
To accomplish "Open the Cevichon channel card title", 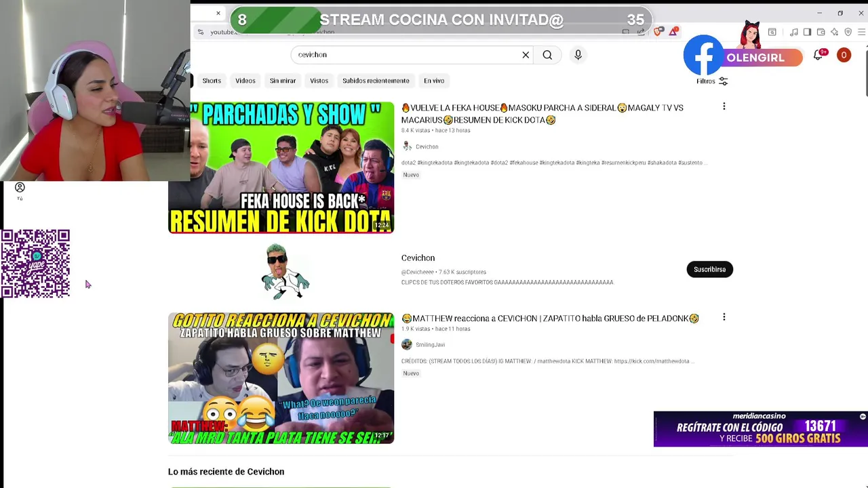I will click(418, 258).
